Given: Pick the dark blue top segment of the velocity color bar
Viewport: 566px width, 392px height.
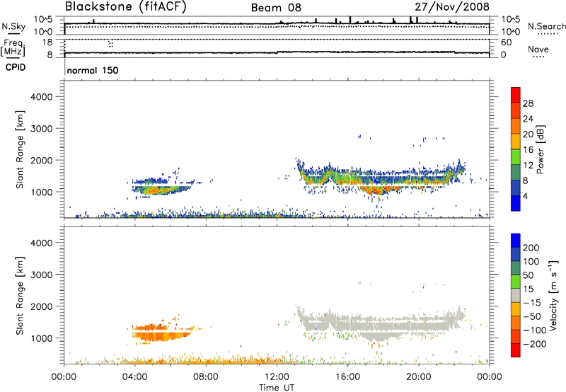Looking at the screenshot, I should click(x=516, y=241).
